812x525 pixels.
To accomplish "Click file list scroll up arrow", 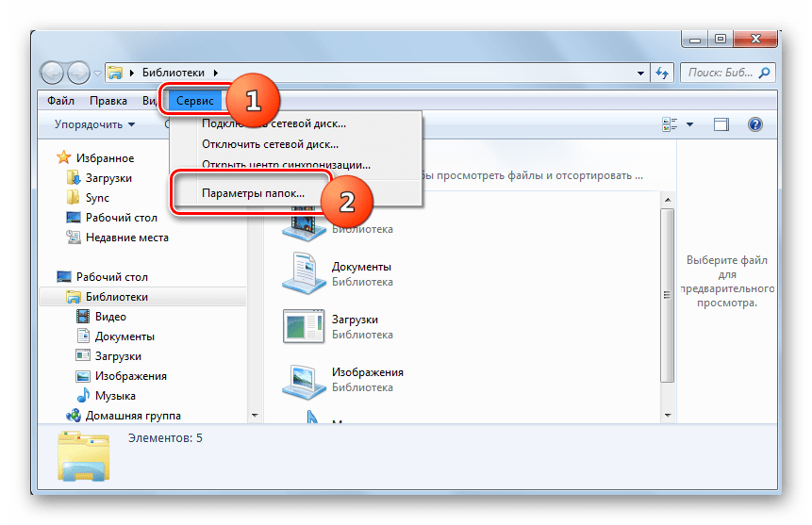I will pyautogui.click(x=668, y=199).
